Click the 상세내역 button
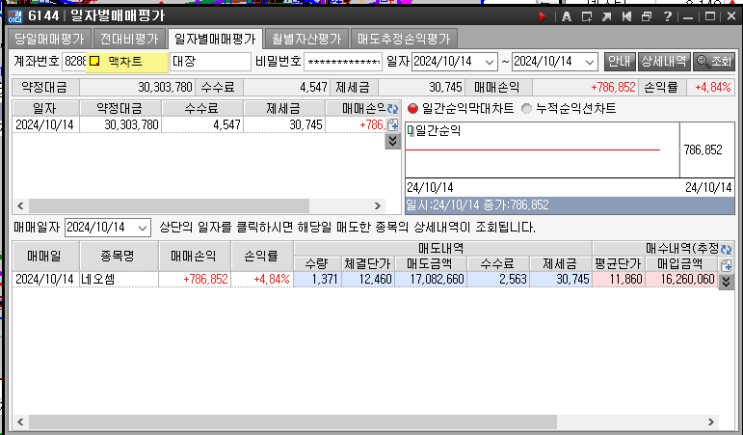Screen dimensions: 743x435 [x=664, y=62]
